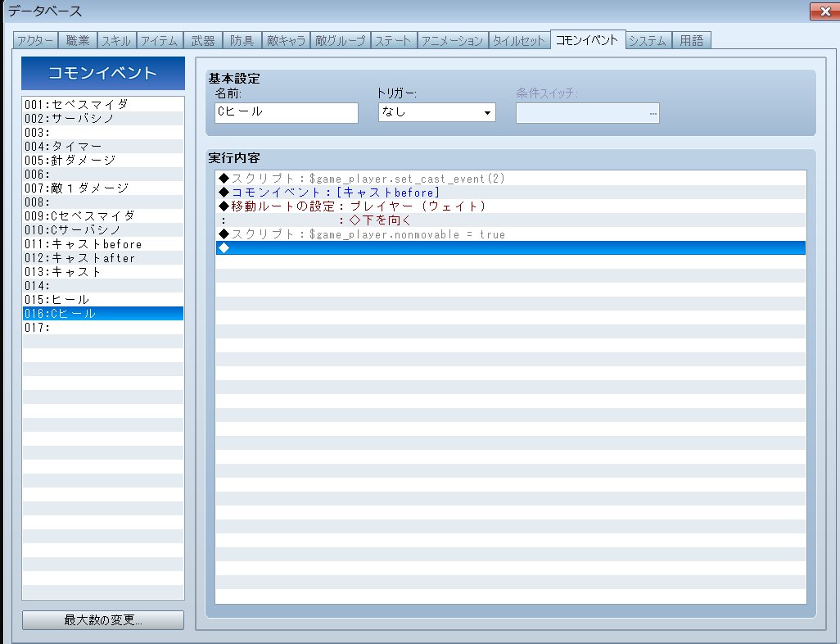Viewport: 840px width, 644px height.
Task: Select empty list entry 017:
Action: pos(103,327)
